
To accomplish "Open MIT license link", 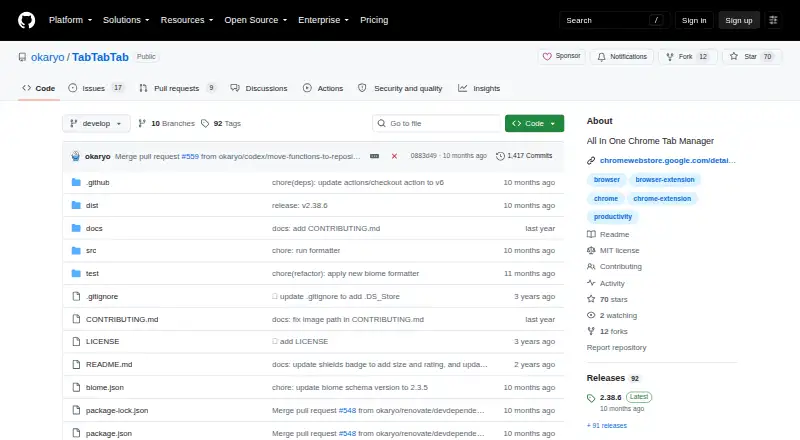I will point(613,251).
